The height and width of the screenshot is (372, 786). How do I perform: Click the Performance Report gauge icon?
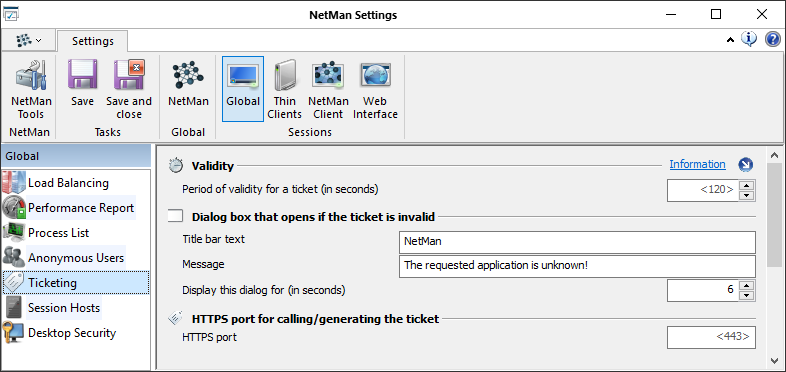coord(14,208)
